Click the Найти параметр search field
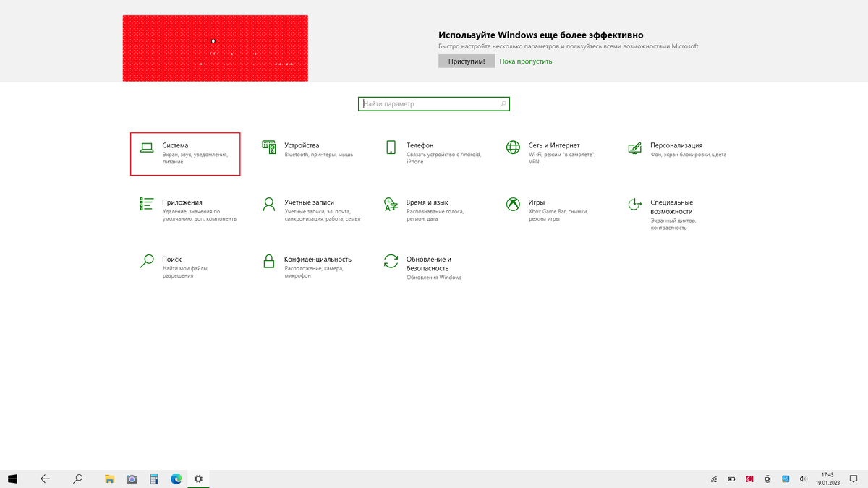 [x=434, y=104]
